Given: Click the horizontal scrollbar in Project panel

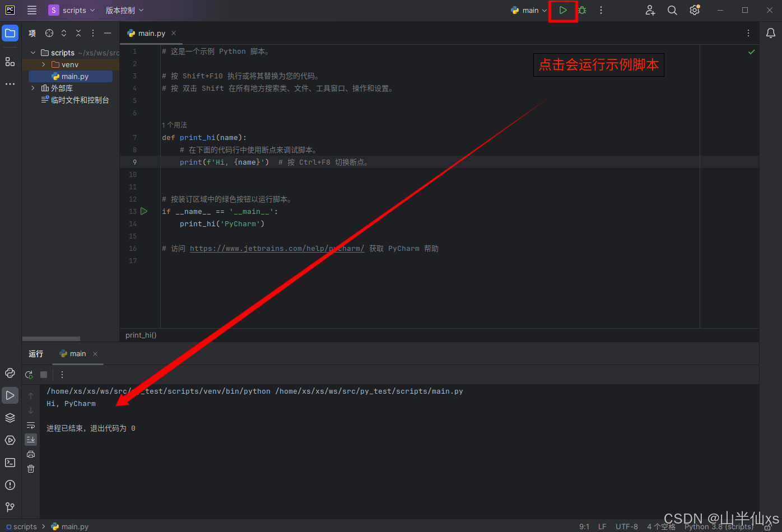Looking at the screenshot, I should tap(51, 339).
